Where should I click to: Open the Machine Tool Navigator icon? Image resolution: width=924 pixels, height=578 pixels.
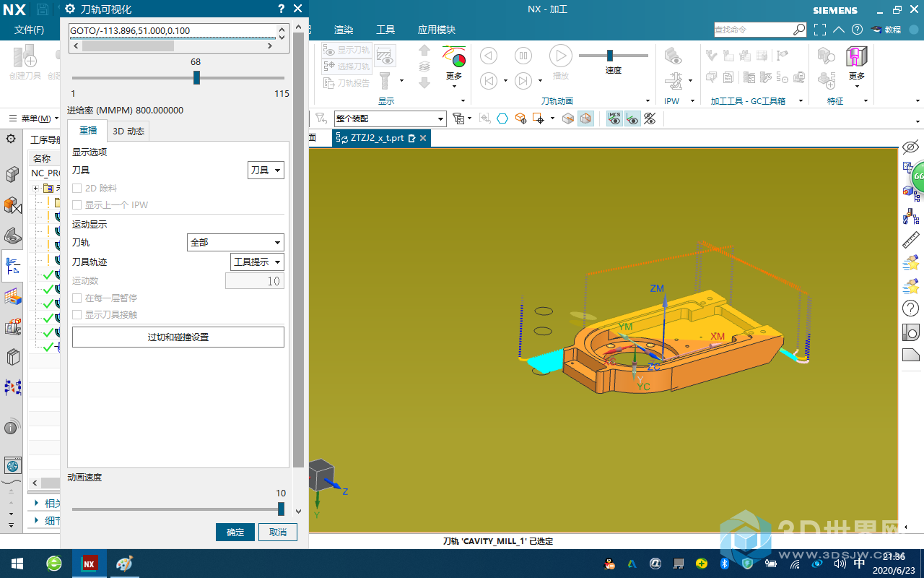point(12,327)
